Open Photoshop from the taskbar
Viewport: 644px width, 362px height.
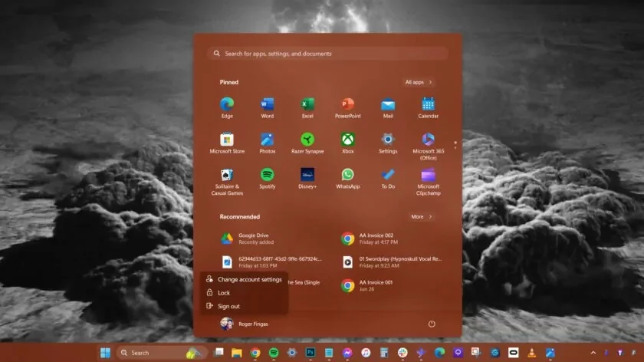(x=310, y=353)
